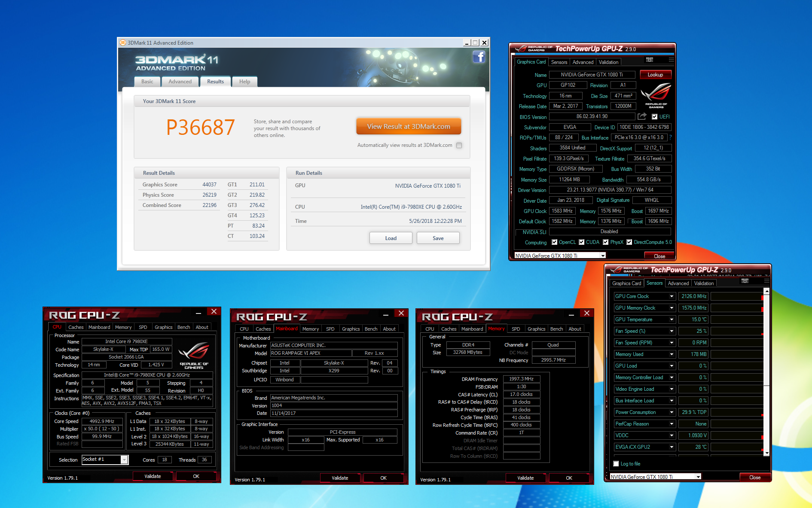
Task: Click the 3DMark 11 title bar app icon
Action: tap(123, 43)
